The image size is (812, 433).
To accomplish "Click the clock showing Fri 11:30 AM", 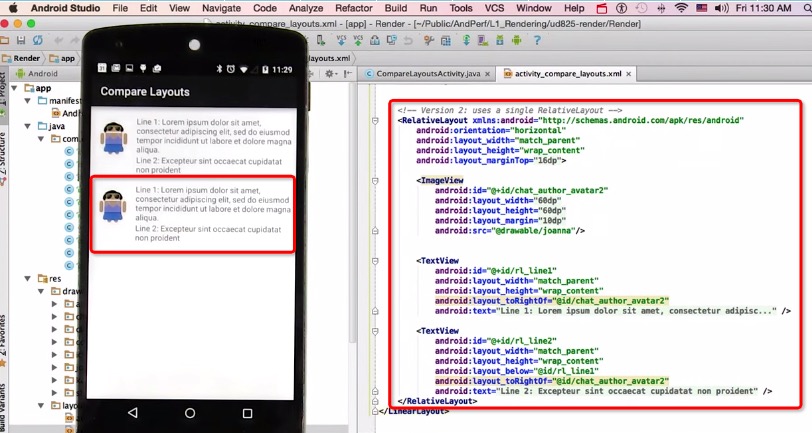I will 763,8.
